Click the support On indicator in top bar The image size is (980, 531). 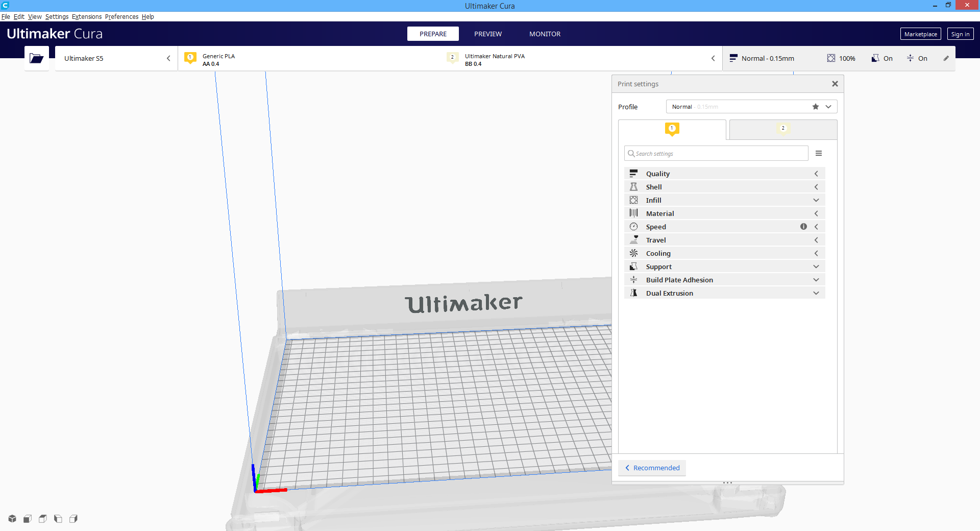(x=882, y=58)
